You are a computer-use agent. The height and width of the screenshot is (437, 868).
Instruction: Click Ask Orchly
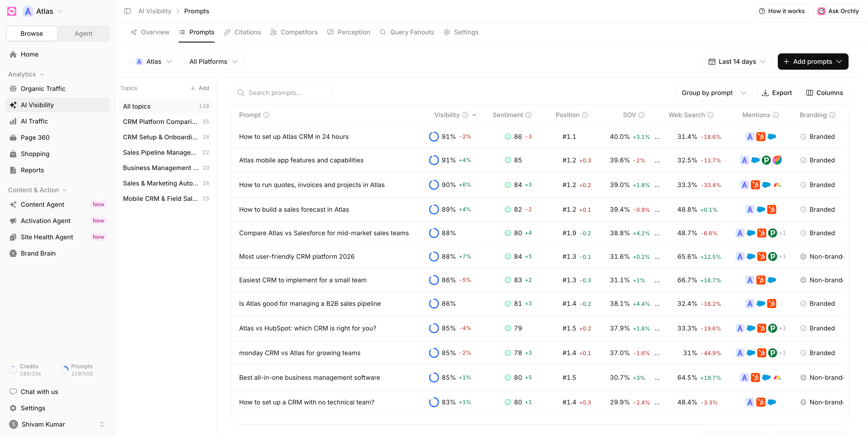point(838,11)
